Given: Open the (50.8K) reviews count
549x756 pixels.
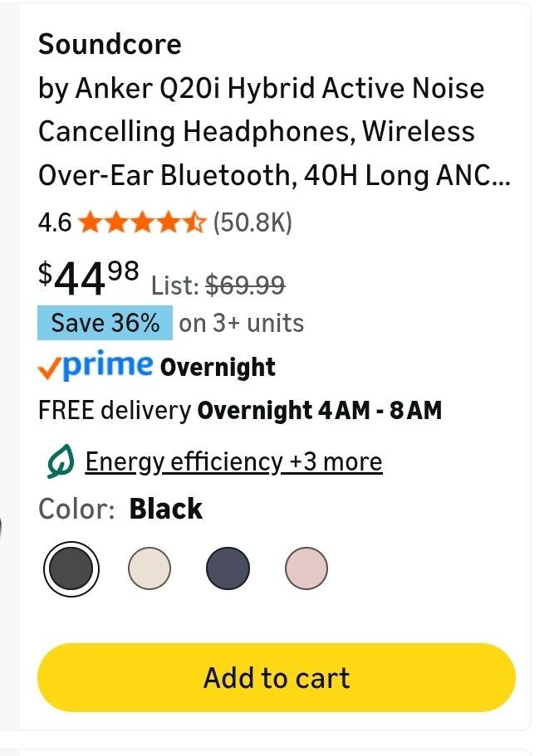Looking at the screenshot, I should pos(252,222).
